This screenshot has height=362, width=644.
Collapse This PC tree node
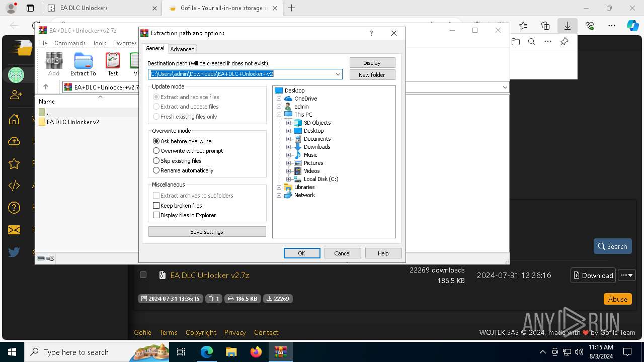(279, 115)
